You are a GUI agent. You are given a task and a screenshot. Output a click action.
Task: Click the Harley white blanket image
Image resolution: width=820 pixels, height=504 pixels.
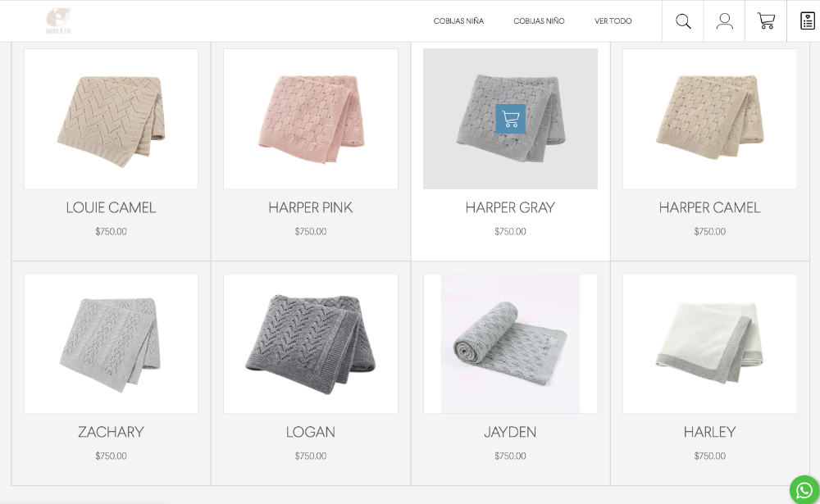tap(709, 343)
